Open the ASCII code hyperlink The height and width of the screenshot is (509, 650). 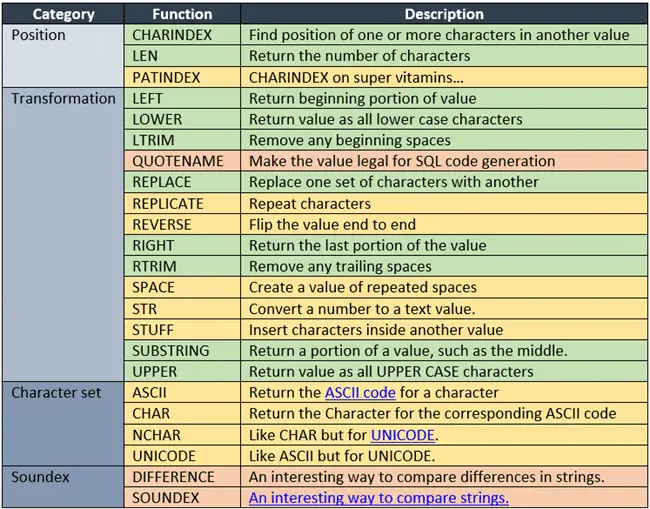[360, 393]
